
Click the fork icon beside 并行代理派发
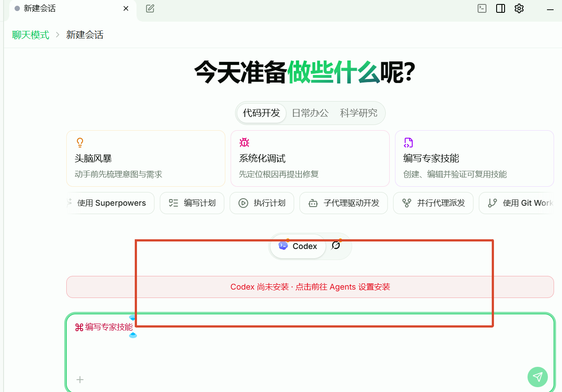coord(407,203)
